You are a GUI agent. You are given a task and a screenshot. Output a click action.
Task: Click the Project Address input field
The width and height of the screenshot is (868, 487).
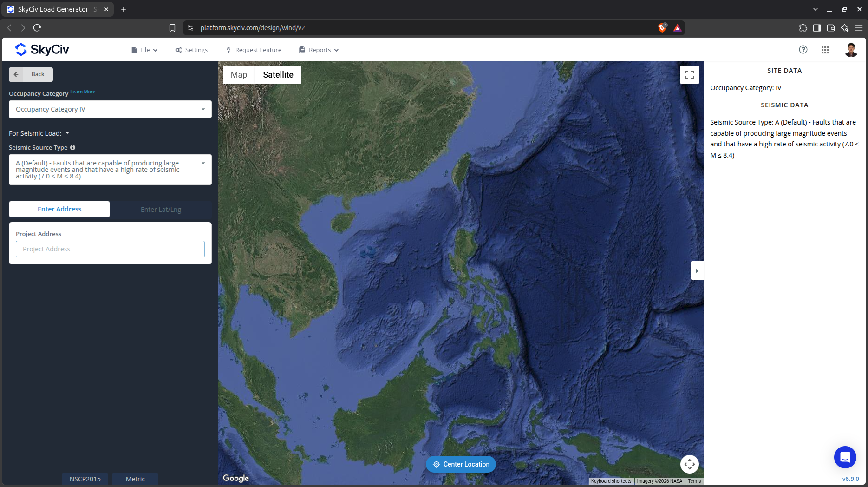(x=110, y=249)
